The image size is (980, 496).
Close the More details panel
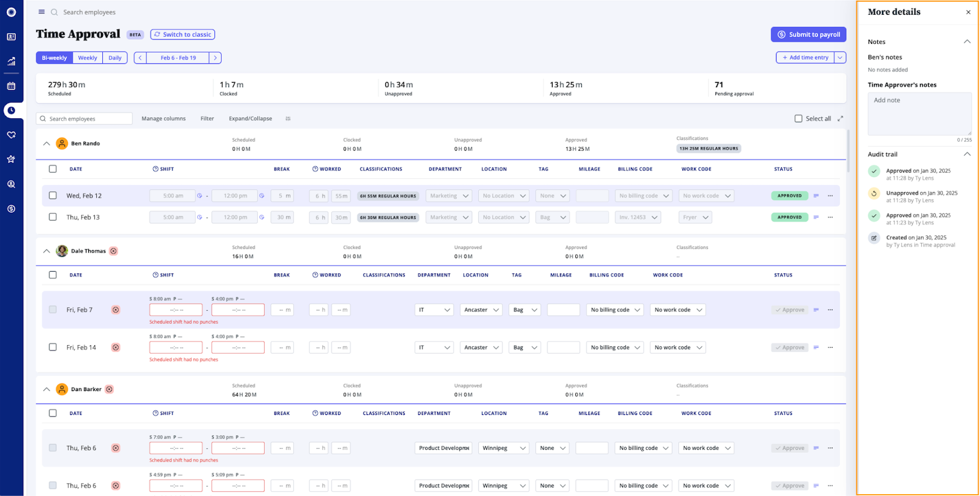pyautogui.click(x=968, y=12)
